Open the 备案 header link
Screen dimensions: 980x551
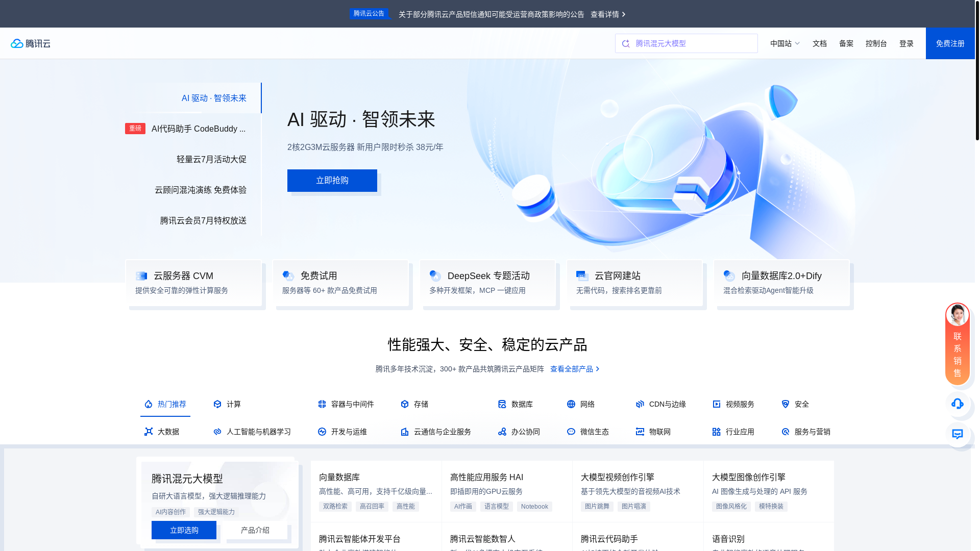pos(846,43)
